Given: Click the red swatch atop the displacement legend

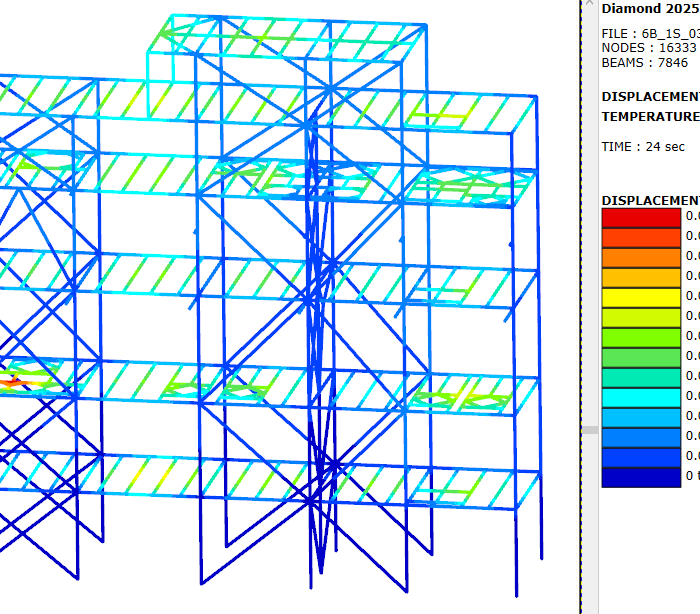Looking at the screenshot, I should click(x=640, y=217).
